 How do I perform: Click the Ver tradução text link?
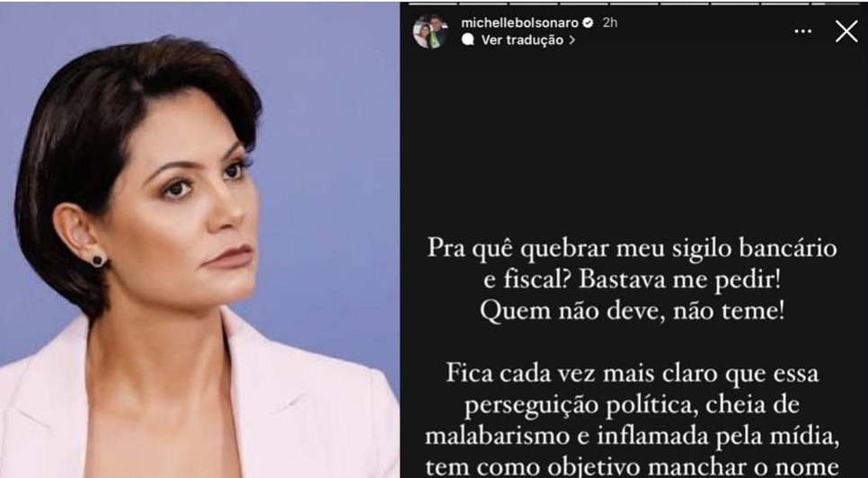522,40
